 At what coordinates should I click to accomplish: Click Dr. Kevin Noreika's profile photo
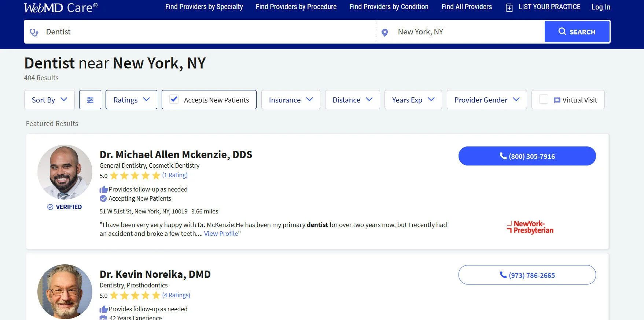65,291
